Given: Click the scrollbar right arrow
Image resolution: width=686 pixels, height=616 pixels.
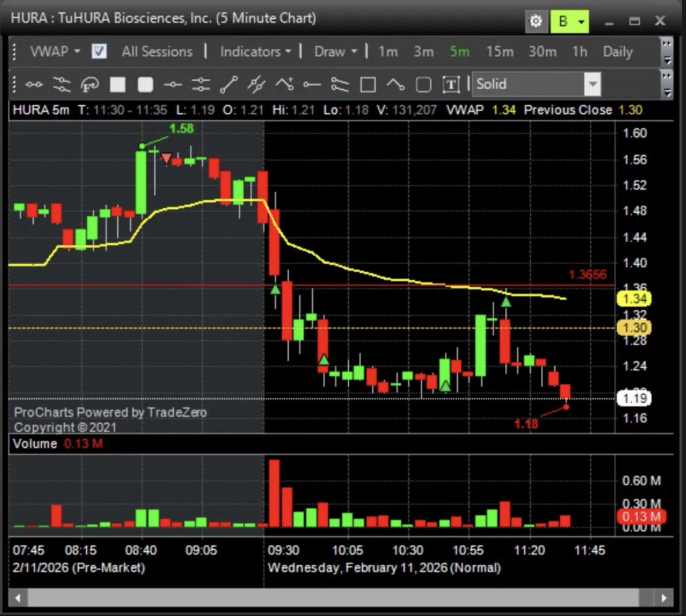Looking at the screenshot, I should click(664, 598).
